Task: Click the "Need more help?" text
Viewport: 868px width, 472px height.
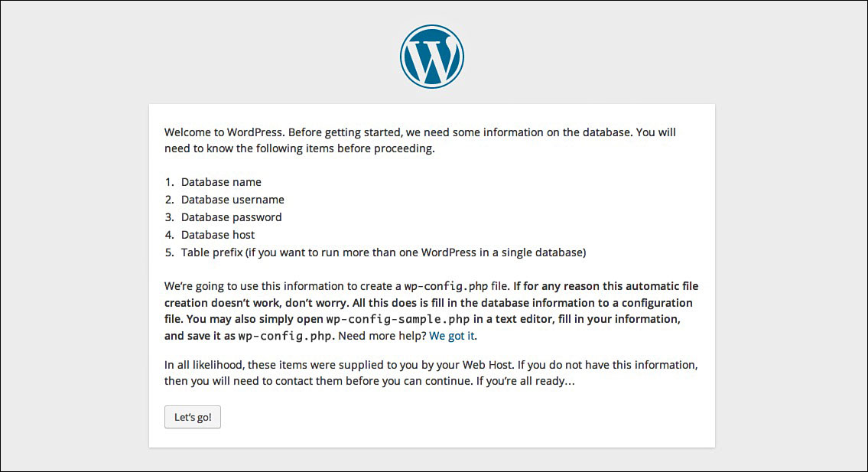Action: (x=382, y=336)
